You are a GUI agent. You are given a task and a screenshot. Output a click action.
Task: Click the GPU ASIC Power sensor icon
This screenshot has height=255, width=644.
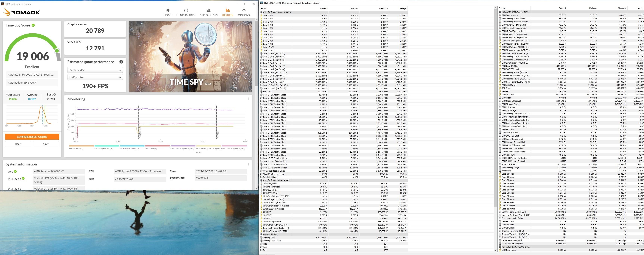click(500, 85)
